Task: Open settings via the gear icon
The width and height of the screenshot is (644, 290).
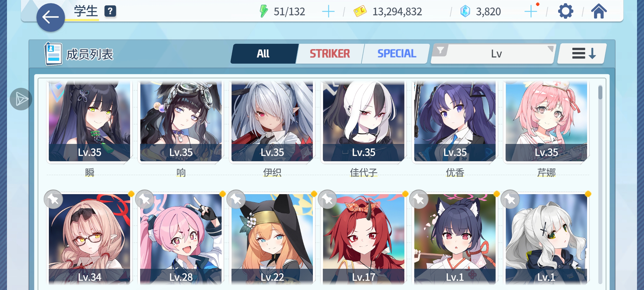Action: (x=566, y=11)
